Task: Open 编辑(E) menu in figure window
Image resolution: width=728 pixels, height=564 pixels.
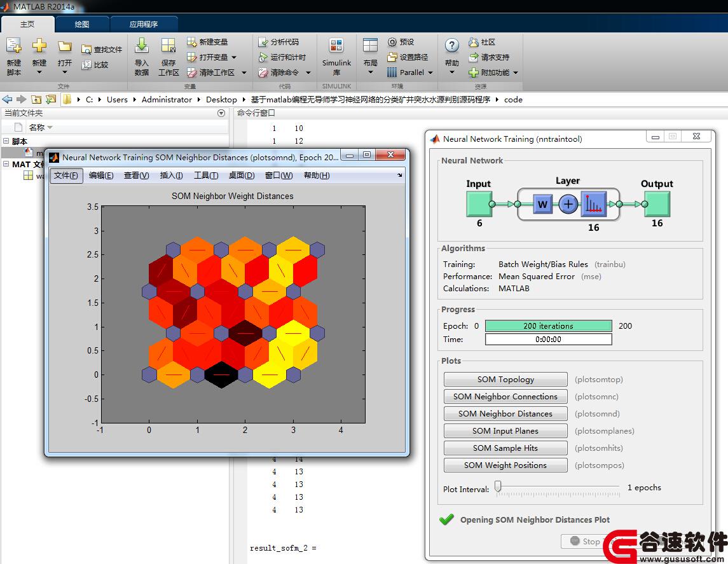Action: coord(101,175)
